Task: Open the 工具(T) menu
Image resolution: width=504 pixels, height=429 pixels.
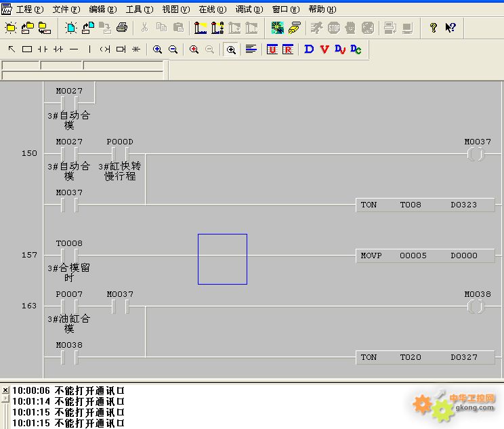Action: point(140,9)
